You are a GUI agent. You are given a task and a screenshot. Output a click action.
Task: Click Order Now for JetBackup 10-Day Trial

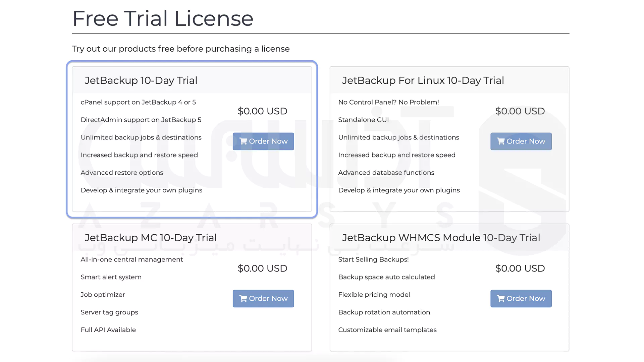tap(263, 141)
